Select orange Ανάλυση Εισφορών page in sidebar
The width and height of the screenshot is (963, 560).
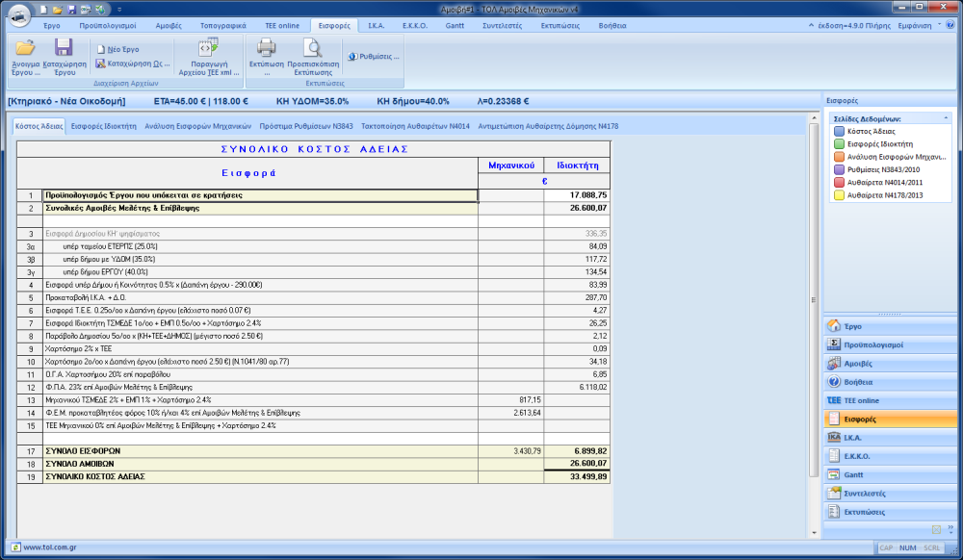(x=890, y=157)
